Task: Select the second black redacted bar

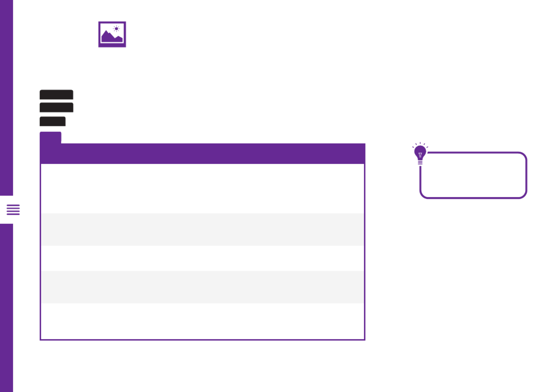Action: [x=56, y=108]
